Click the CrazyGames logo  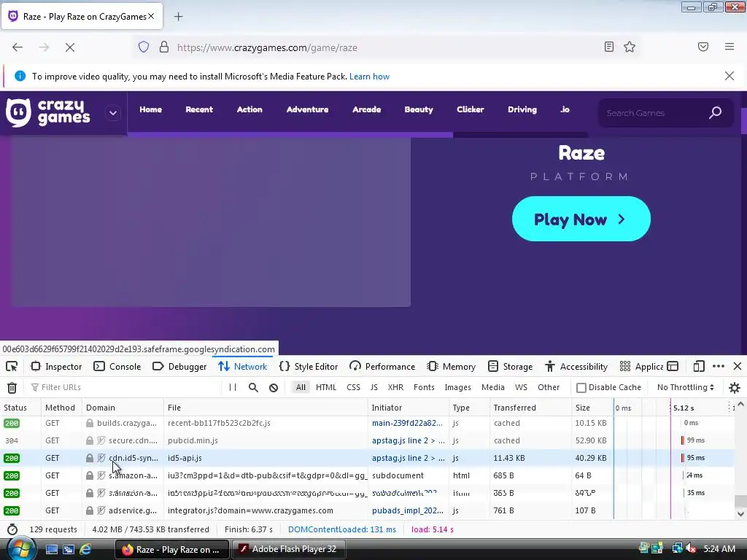tap(47, 113)
